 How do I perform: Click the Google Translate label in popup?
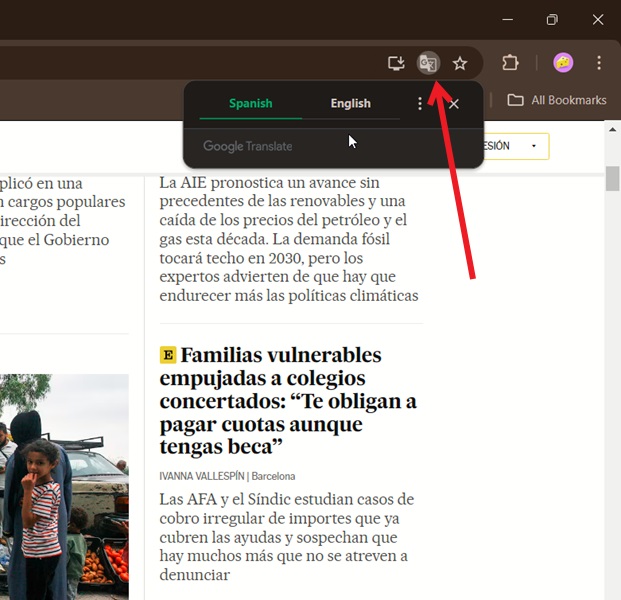pos(248,146)
